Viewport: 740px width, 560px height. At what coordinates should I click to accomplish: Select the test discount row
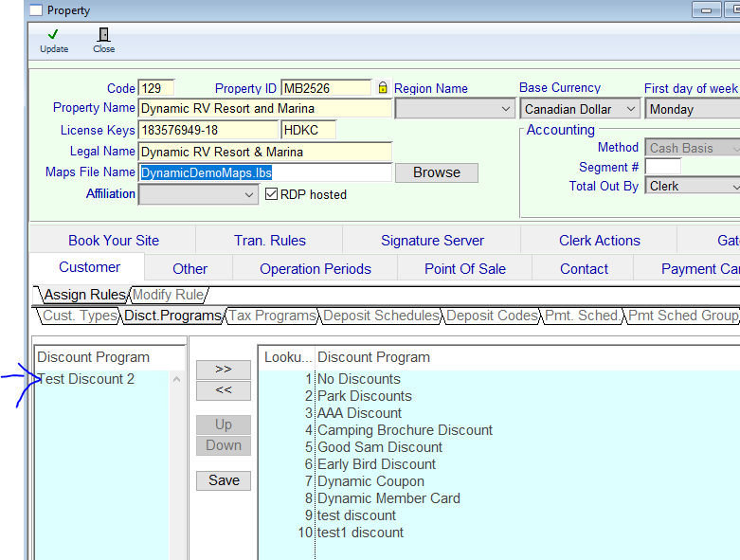click(499, 515)
